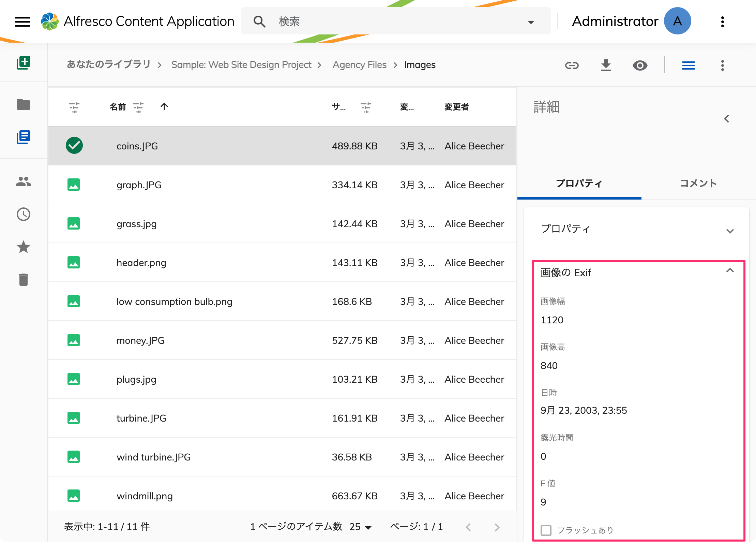This screenshot has width=756, height=542.
Task: Uncheck the selected coins.JPG row
Action: tap(74, 146)
